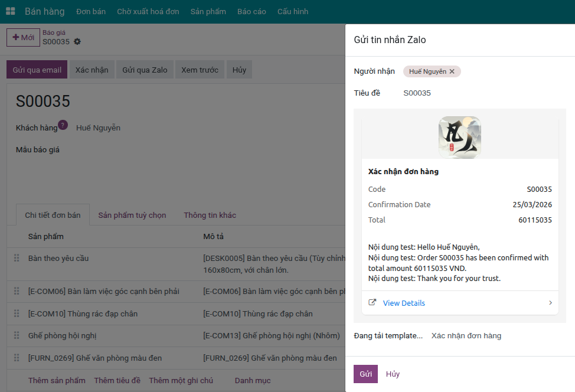Create new record with Mới button
The height and width of the screenshot is (392, 575).
tap(23, 37)
